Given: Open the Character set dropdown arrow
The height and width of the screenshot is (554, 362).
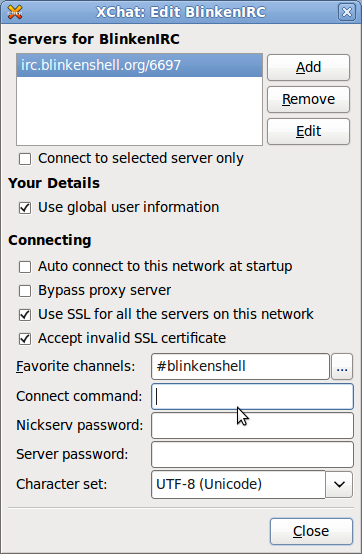Looking at the screenshot, I should pos(339,484).
